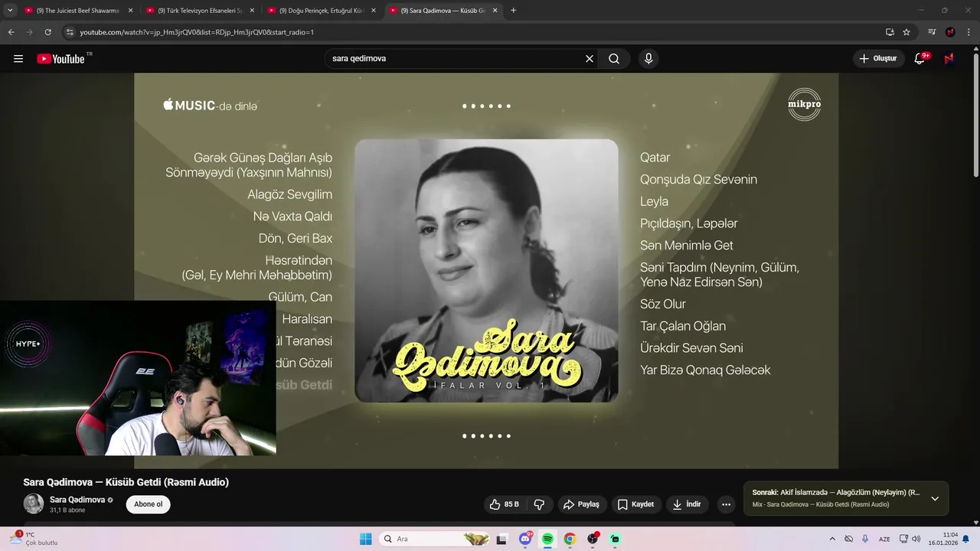
Task: Show hidden system tray icons
Action: pyautogui.click(x=832, y=539)
